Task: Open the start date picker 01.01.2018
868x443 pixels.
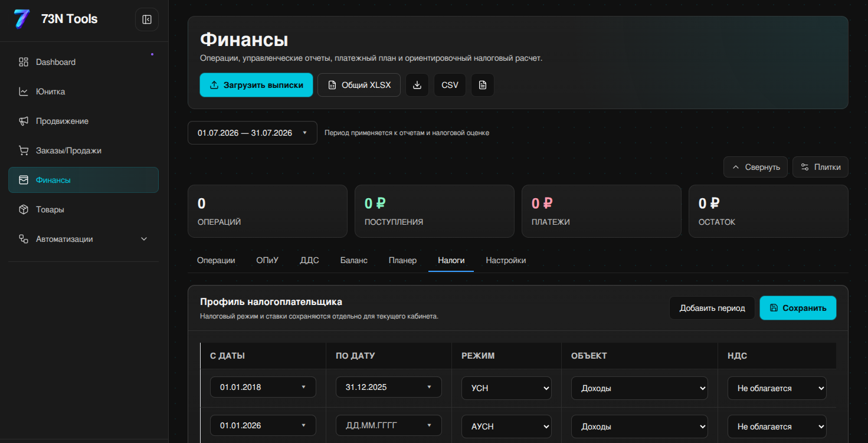Action: point(263,387)
